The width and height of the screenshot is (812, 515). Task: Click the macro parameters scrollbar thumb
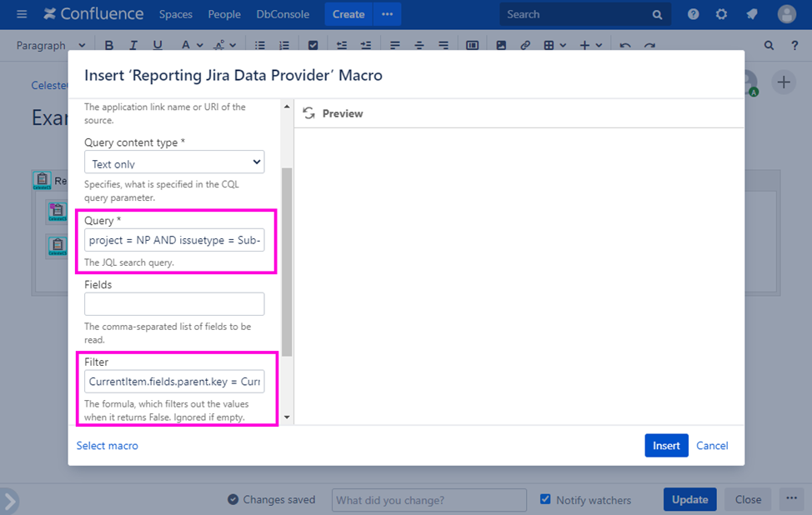[287, 262]
